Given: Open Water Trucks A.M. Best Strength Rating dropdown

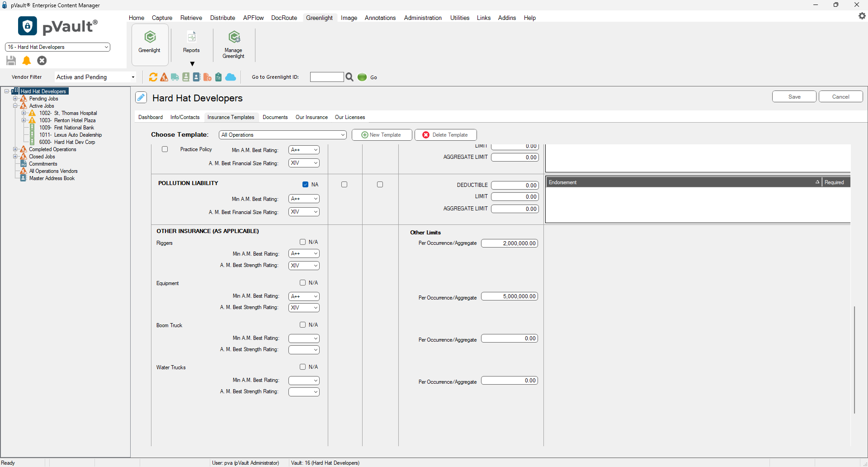Looking at the screenshot, I should click(304, 392).
